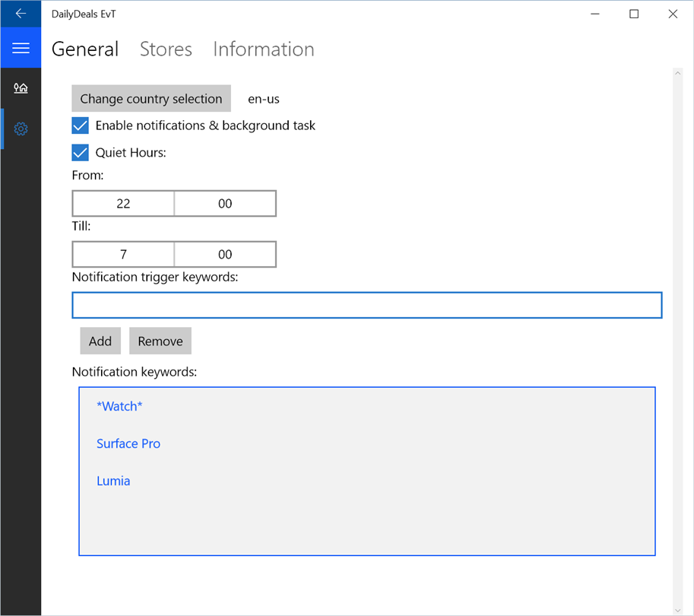Close the DailyDeals EvT window
Viewport: 694px width, 616px height.
(673, 14)
